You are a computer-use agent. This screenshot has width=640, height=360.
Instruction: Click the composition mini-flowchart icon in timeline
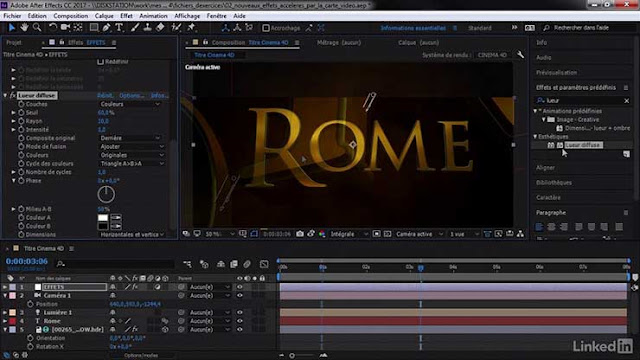click(x=187, y=264)
